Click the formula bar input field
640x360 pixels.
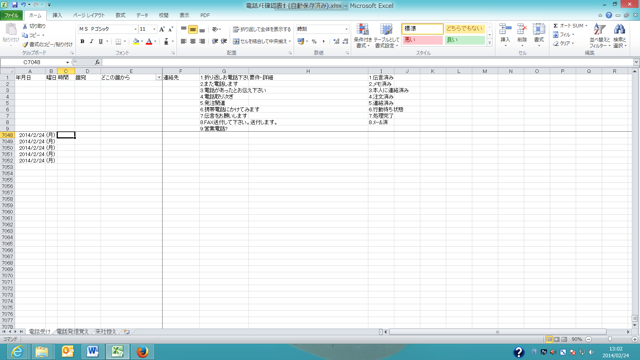367,62
